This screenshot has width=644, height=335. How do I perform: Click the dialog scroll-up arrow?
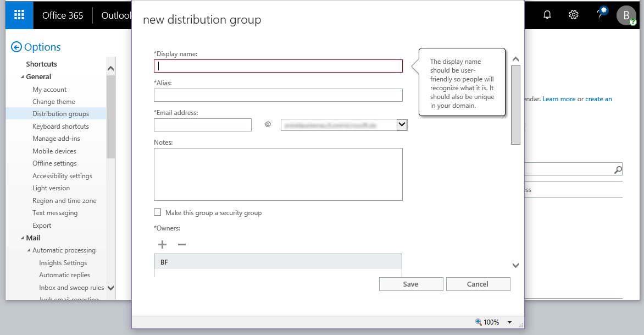(516, 59)
